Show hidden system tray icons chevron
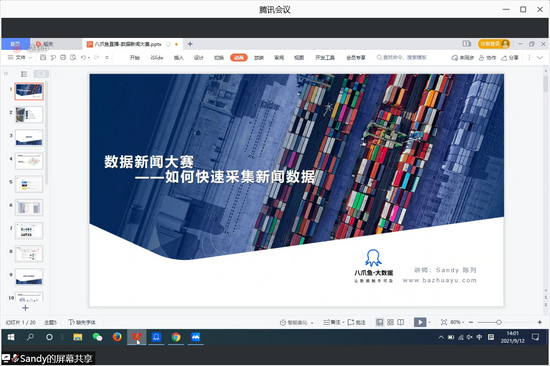The height and width of the screenshot is (366, 550). click(441, 337)
